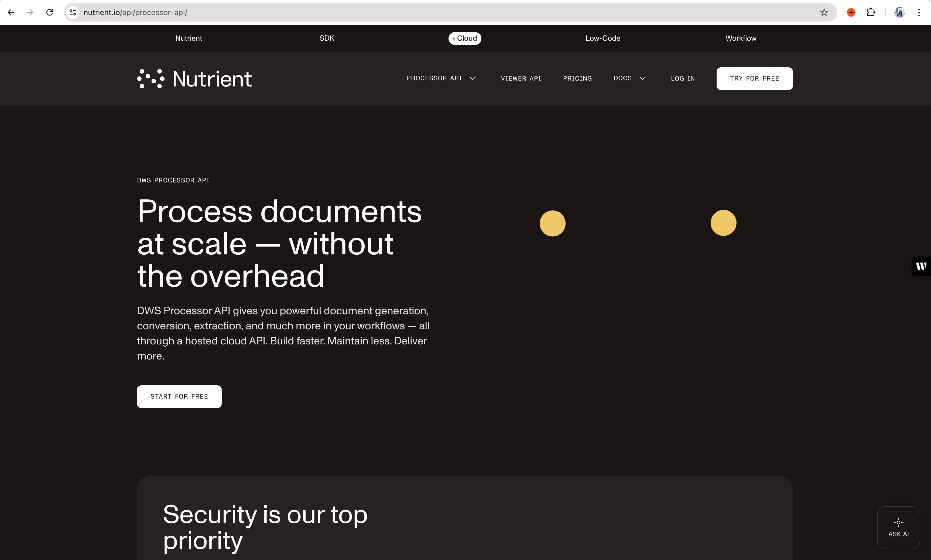Switch to the Low-Code tab

(x=603, y=38)
